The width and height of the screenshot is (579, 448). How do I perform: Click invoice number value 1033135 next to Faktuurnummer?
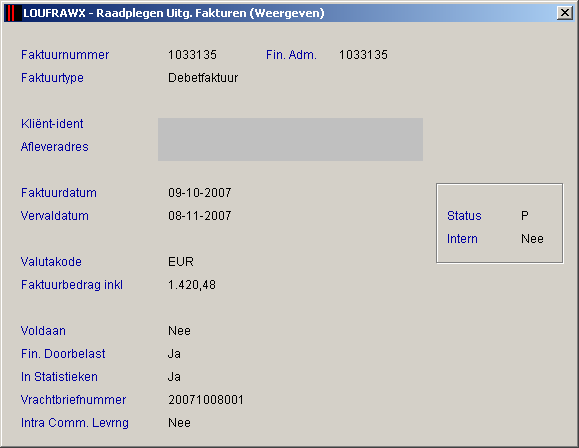pyautogui.click(x=192, y=55)
